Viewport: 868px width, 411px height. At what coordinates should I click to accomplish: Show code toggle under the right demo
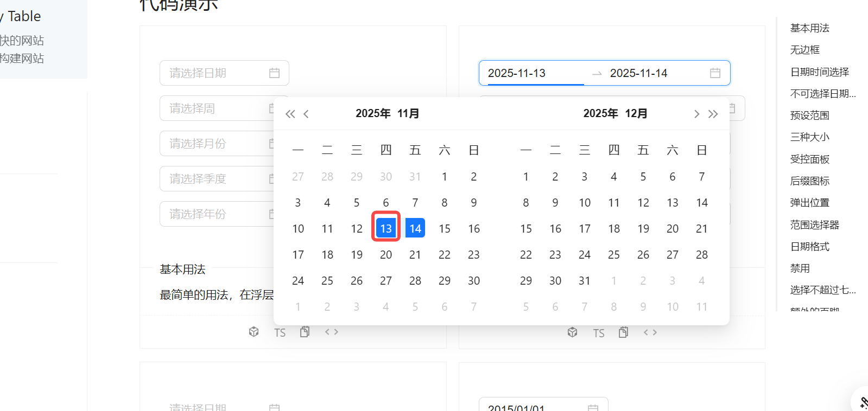(x=650, y=332)
